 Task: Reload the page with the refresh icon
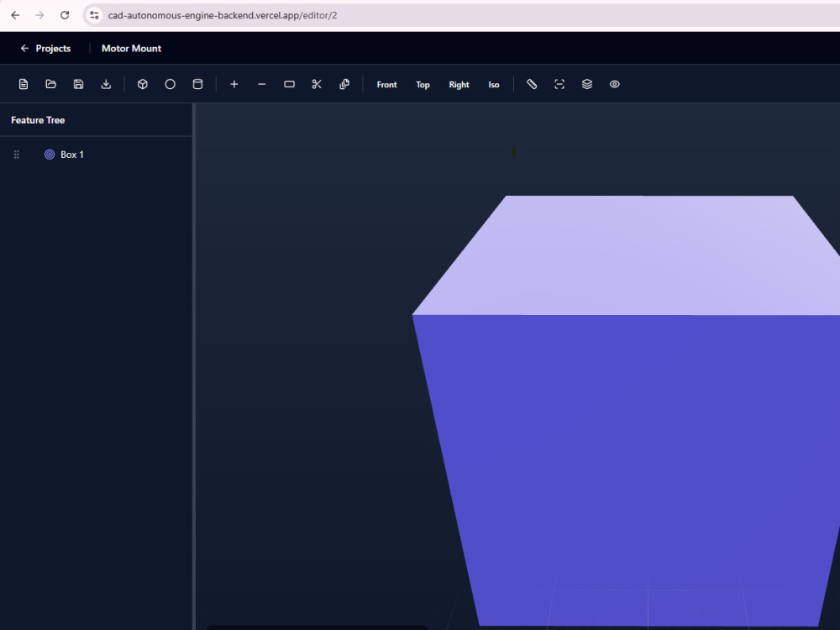pos(65,15)
